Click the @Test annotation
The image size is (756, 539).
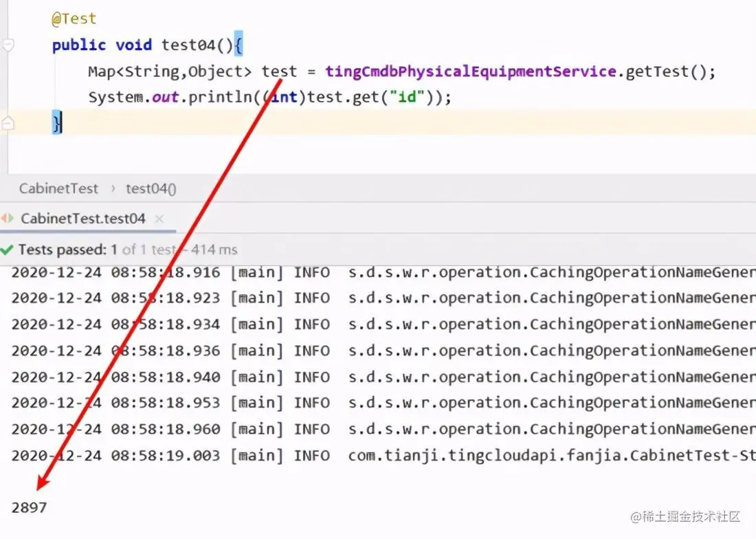74,19
